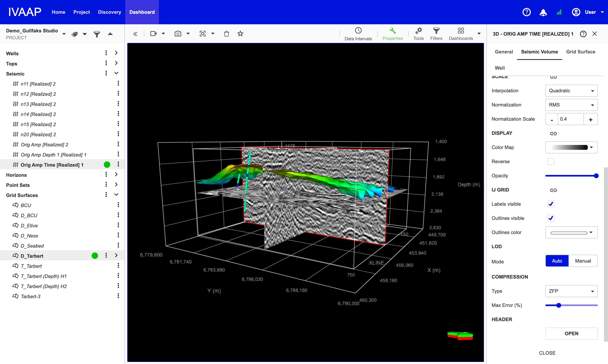Open Data Intervals clock tool

pos(358,34)
